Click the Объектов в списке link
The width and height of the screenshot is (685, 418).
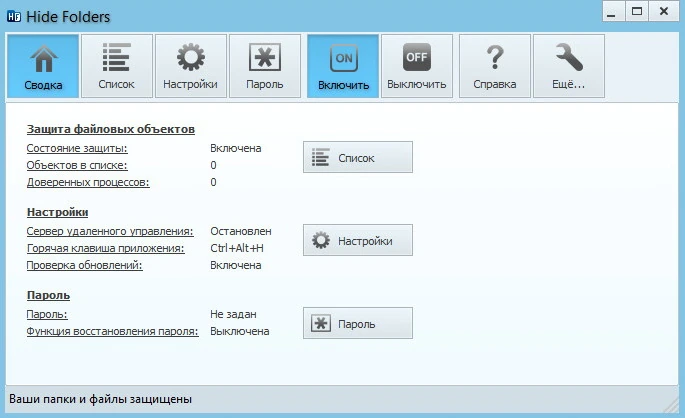click(x=77, y=166)
